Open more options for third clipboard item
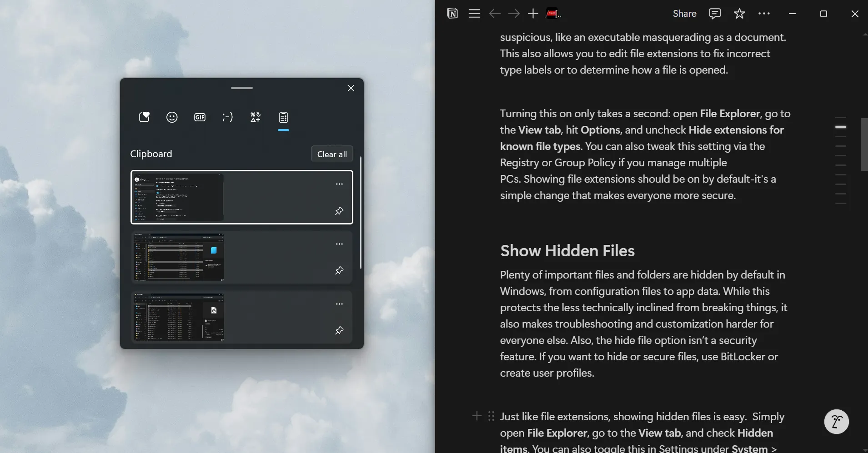Screen dimensions: 868x453 pyautogui.click(x=339, y=304)
